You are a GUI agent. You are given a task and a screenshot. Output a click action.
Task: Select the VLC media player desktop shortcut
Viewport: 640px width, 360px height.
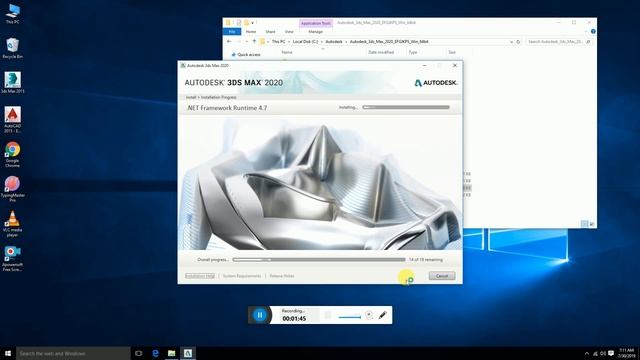tap(13, 224)
